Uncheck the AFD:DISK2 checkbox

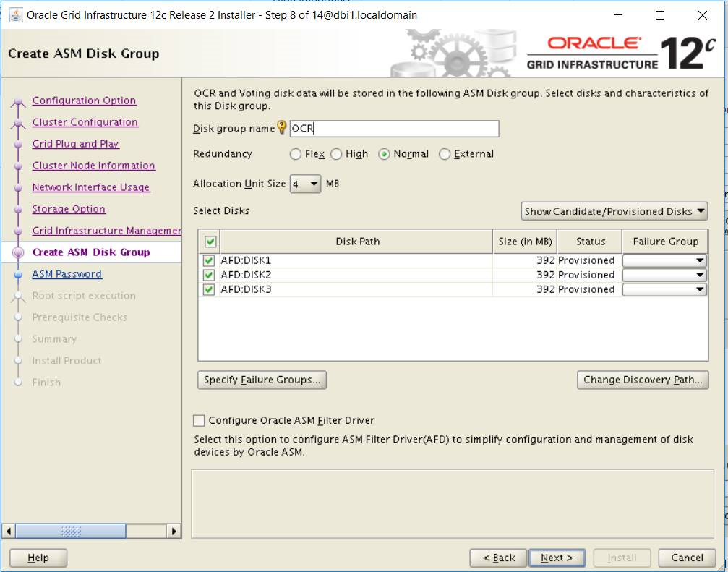(x=208, y=275)
